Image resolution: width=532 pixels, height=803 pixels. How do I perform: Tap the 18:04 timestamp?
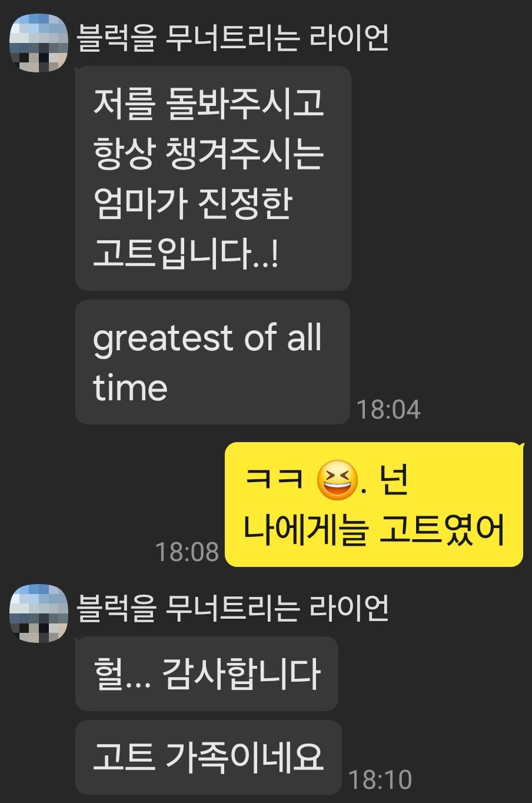click(x=388, y=410)
